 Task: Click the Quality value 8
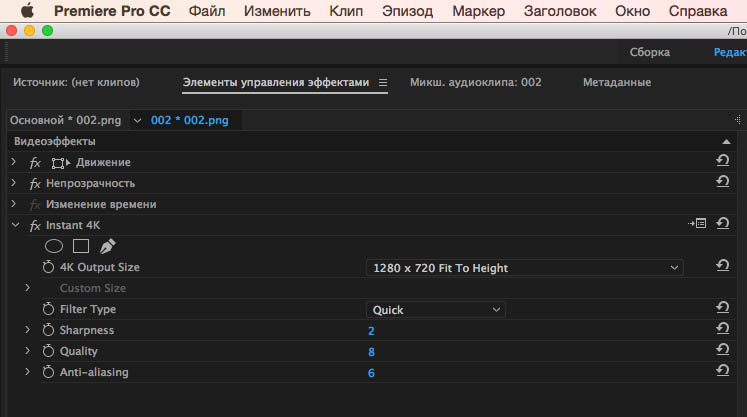click(371, 352)
